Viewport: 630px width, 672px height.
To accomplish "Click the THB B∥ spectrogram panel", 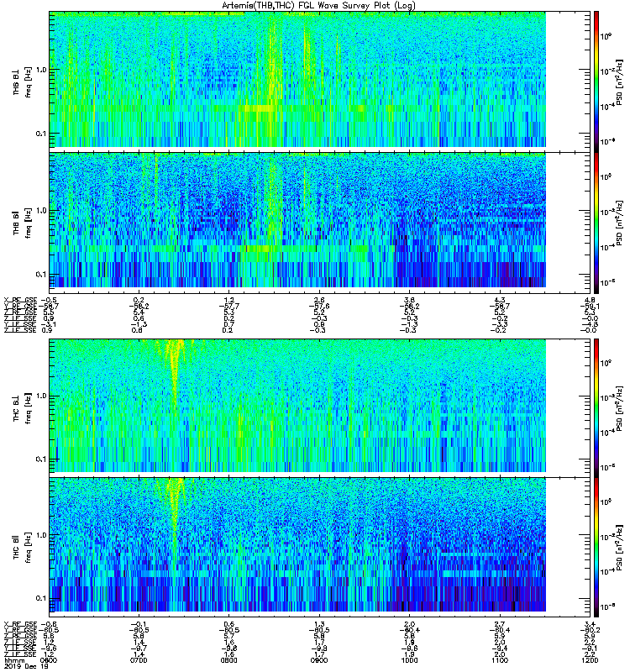I will 320,223.
